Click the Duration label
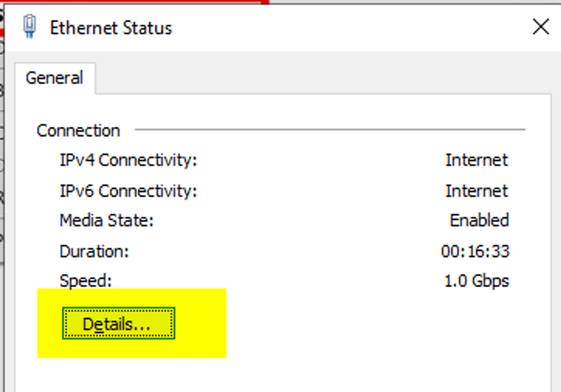Viewport: 561px width, 392px height. 94,251
